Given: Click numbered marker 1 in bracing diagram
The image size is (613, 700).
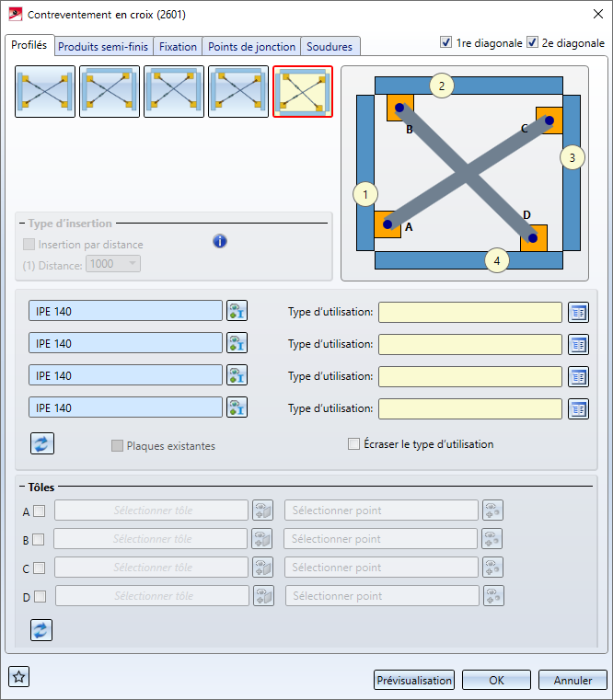Looking at the screenshot, I should [x=365, y=195].
